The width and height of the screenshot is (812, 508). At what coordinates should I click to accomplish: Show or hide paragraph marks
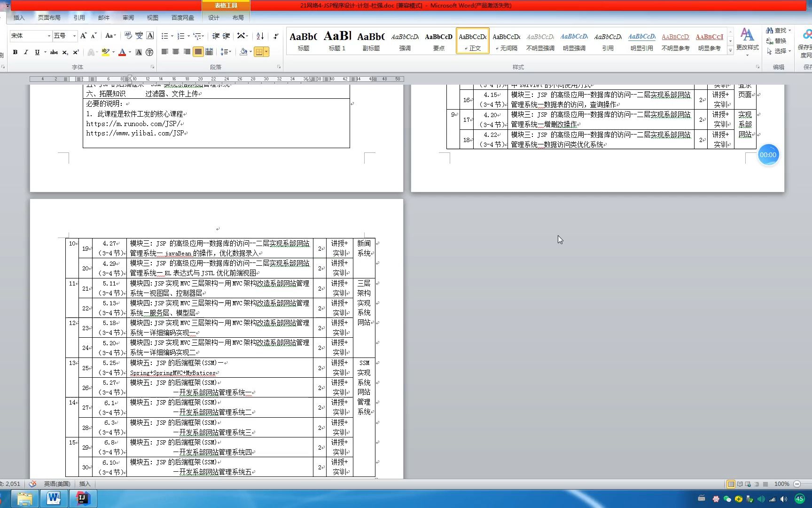(276, 36)
